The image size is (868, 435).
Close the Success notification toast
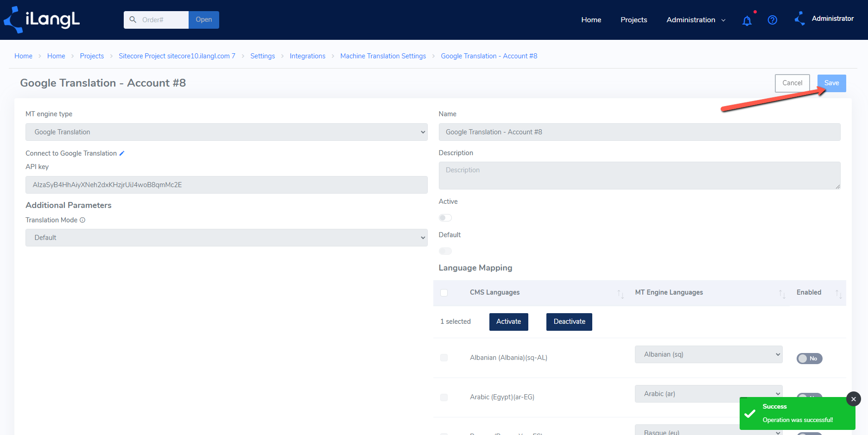point(854,399)
